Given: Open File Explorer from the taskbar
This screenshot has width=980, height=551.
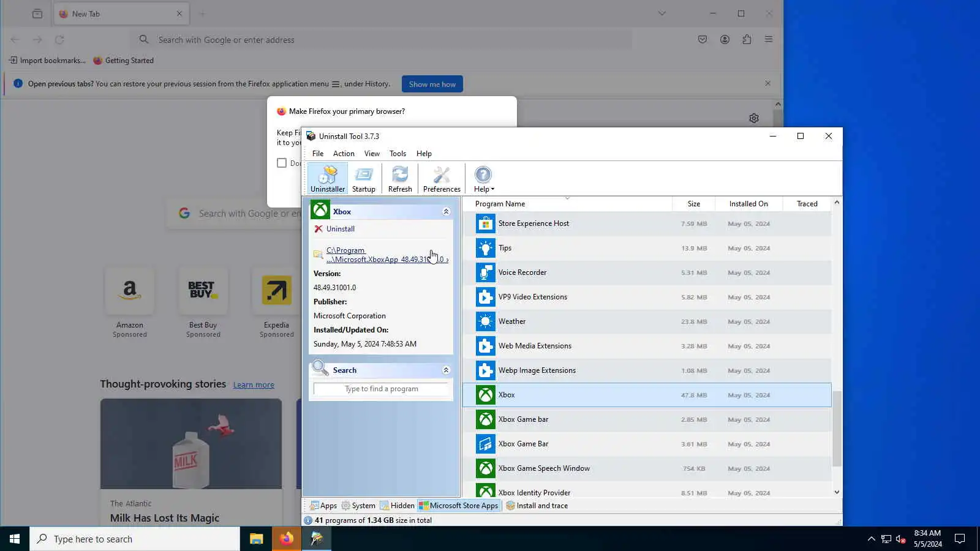Looking at the screenshot, I should [x=256, y=539].
